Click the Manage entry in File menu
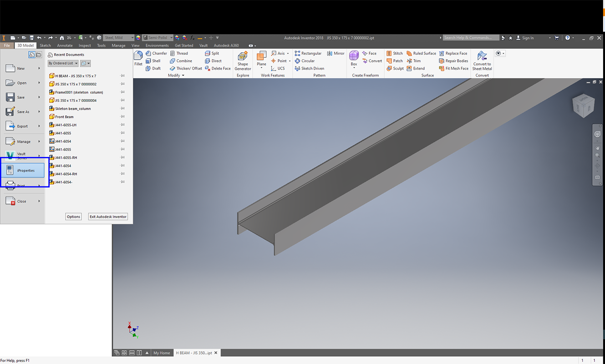The image size is (605, 364). (23, 142)
